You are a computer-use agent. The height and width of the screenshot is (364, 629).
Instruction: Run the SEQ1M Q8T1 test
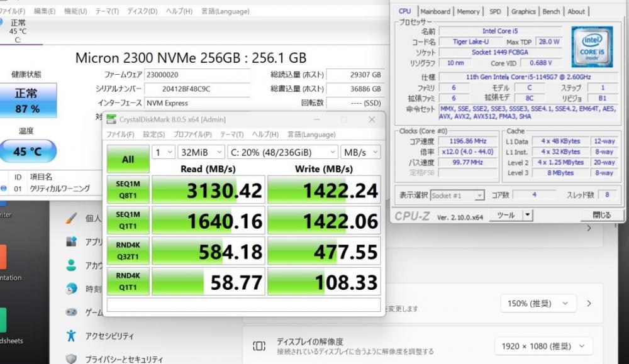[x=128, y=190]
